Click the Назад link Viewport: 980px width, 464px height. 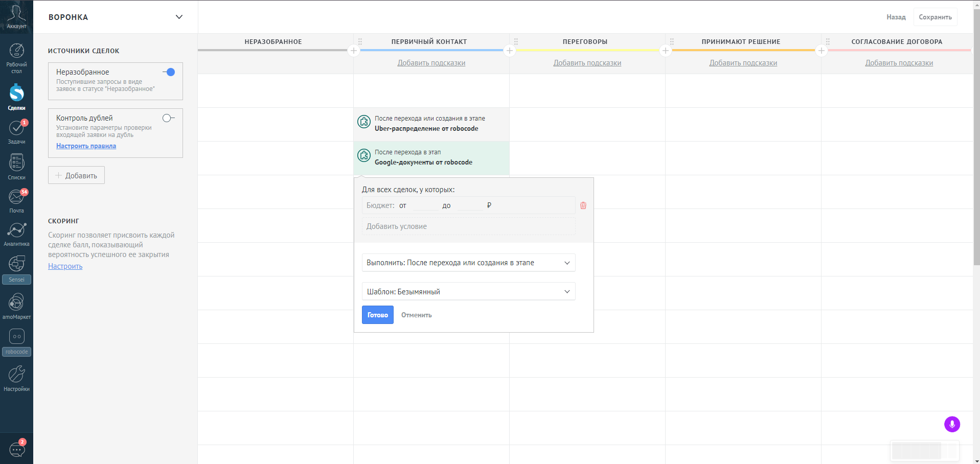pyautogui.click(x=896, y=17)
